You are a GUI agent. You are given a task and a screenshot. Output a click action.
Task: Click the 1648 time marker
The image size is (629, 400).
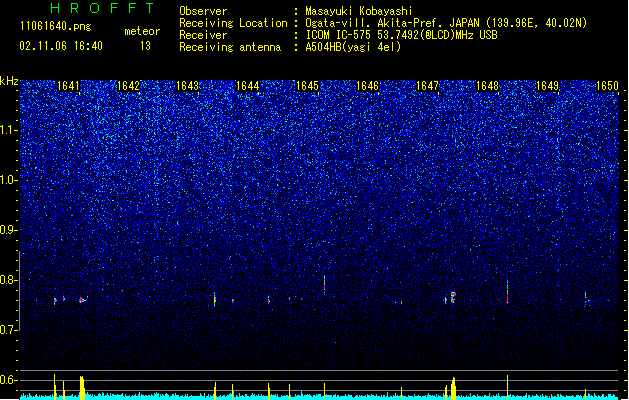[x=487, y=86]
